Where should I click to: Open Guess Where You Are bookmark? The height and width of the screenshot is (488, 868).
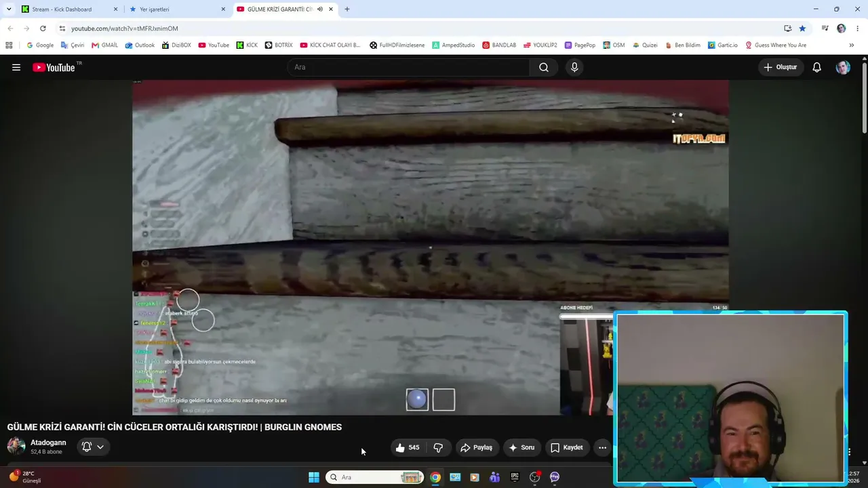(776, 45)
